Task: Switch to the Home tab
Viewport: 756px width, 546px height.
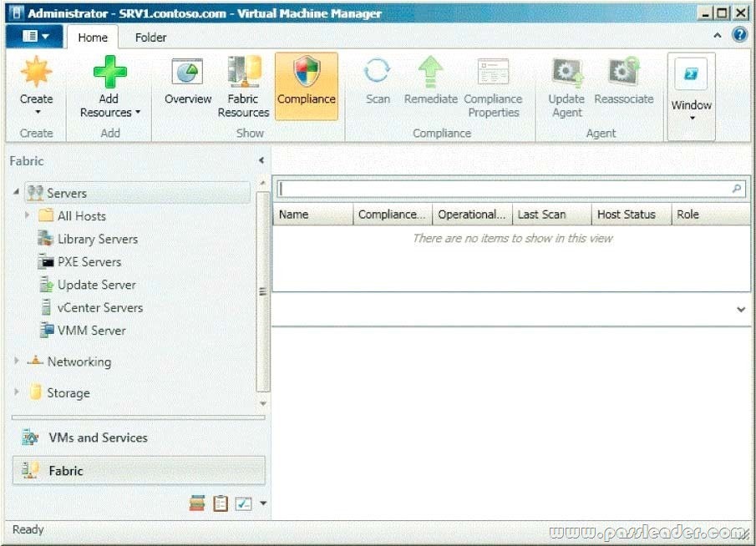Action: (x=93, y=37)
